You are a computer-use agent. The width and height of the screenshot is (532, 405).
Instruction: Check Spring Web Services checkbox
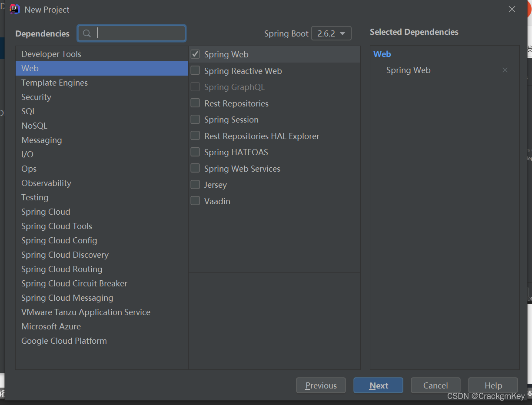pos(196,168)
